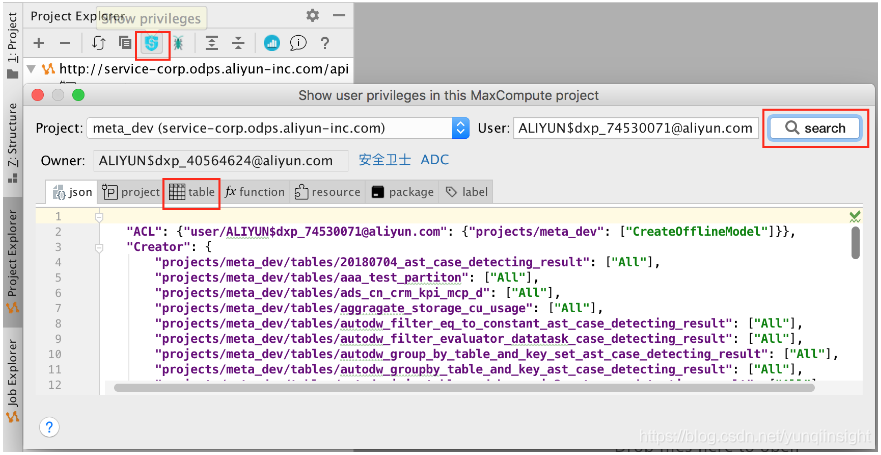Switch to the resource tab
This screenshot has height=455, width=881.
point(328,192)
